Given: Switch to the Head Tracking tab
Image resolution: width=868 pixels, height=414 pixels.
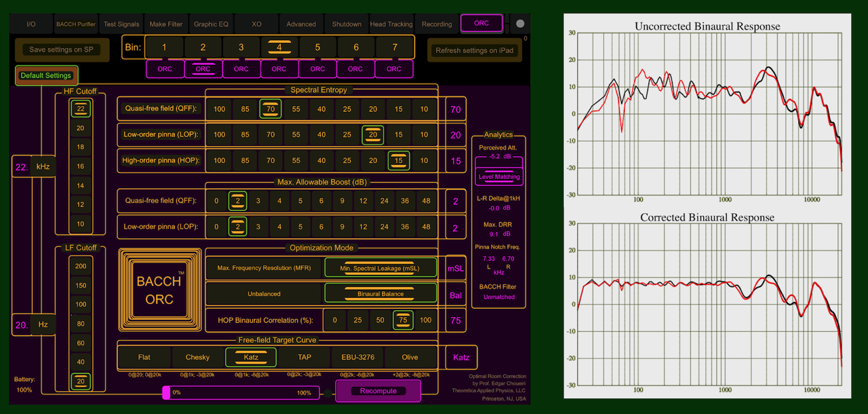Looking at the screenshot, I should (391, 24).
